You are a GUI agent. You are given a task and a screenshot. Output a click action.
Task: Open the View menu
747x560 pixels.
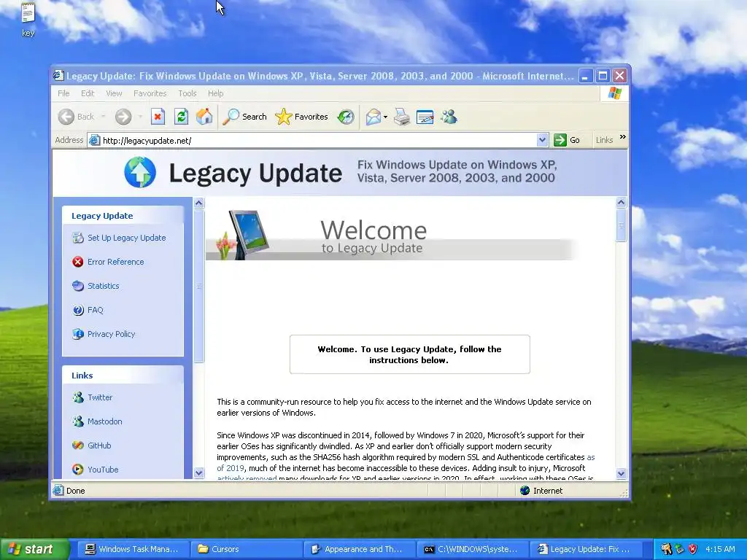coord(114,93)
